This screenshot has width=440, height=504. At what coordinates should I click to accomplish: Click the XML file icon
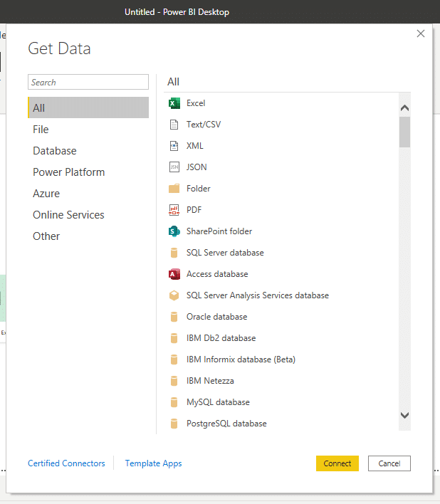(174, 146)
